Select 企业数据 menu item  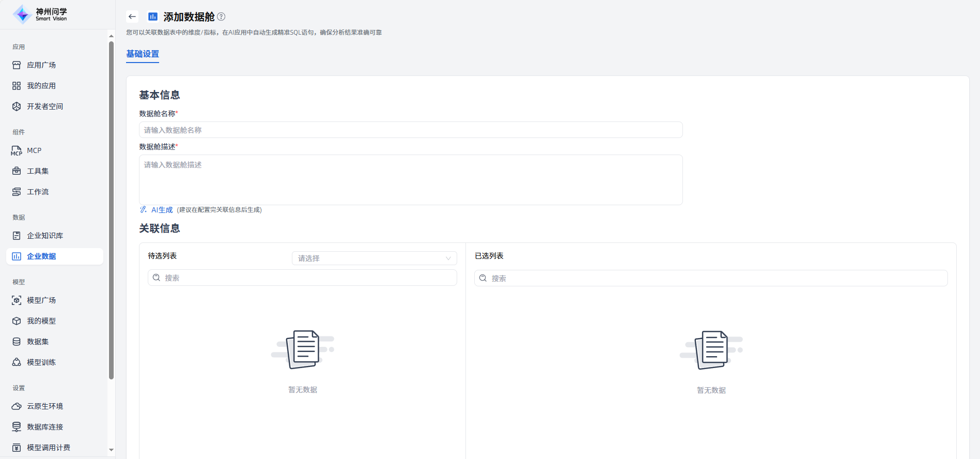41,256
